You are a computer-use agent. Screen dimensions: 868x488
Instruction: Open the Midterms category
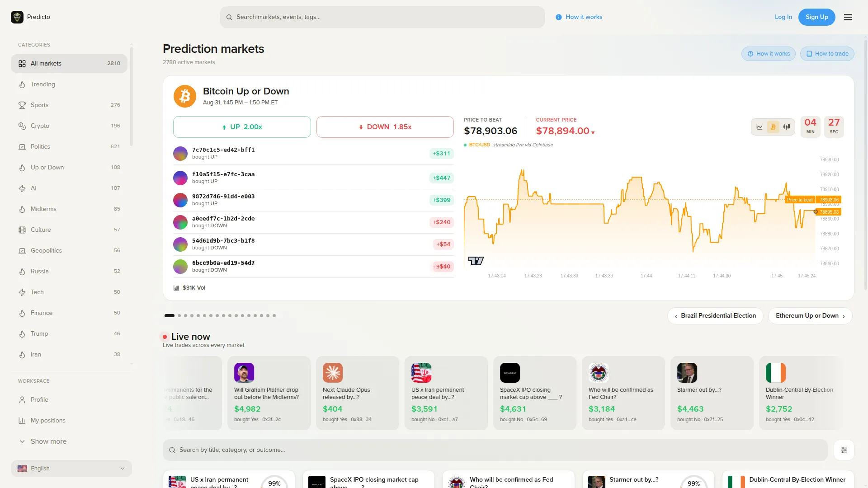(69, 209)
